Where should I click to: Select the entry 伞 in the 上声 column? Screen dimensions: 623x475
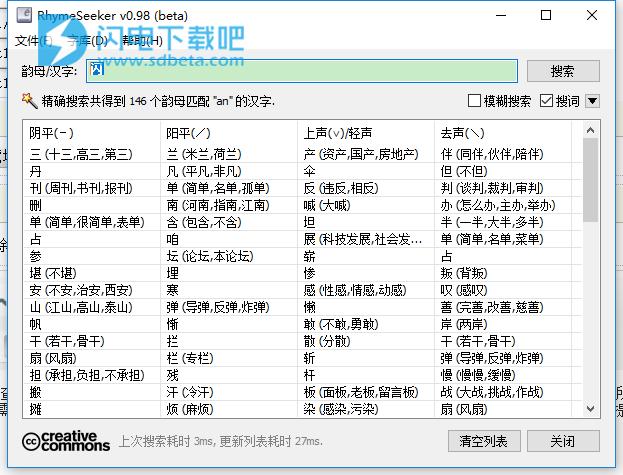(x=310, y=171)
